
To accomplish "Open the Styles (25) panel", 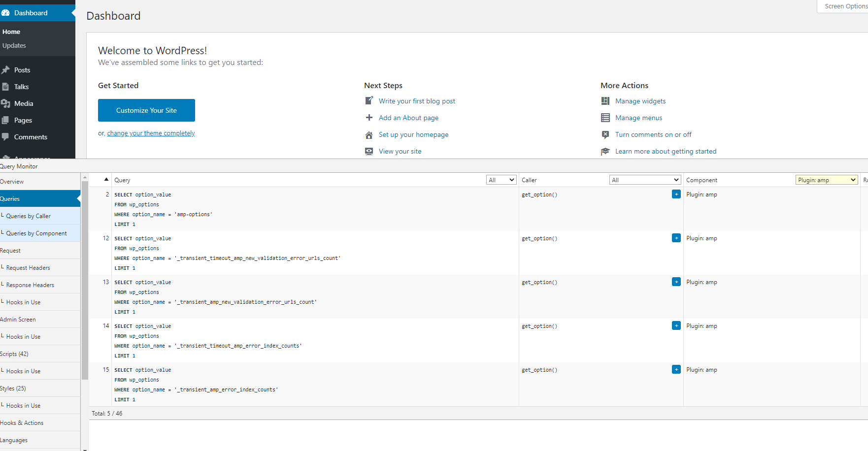I will [x=40, y=388].
